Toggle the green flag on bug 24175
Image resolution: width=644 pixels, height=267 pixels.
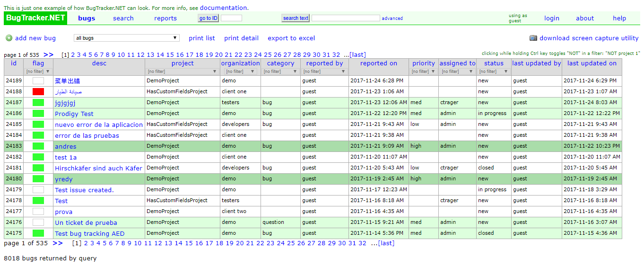38,233
